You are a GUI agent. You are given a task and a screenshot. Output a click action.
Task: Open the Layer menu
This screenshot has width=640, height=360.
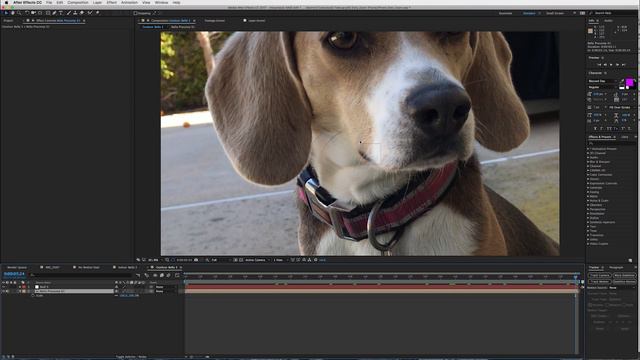97,2
